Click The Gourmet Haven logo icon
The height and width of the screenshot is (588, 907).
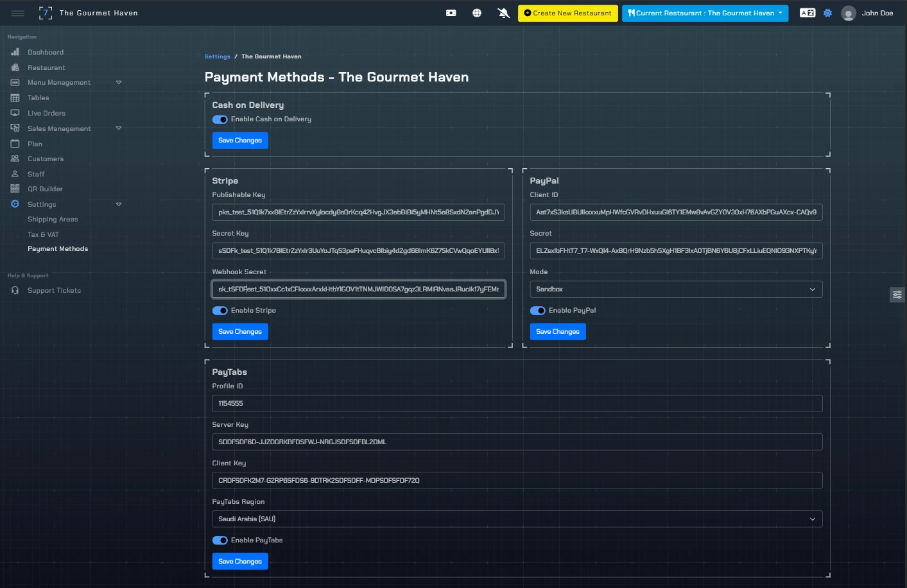[46, 13]
